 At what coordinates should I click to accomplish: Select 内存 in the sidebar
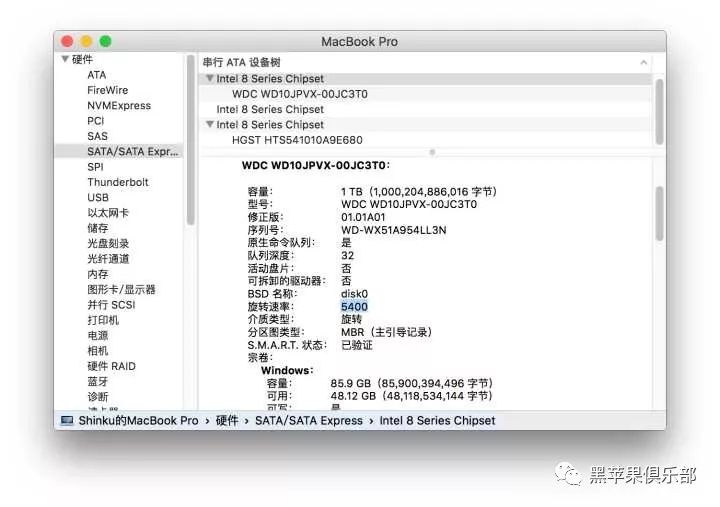point(98,274)
